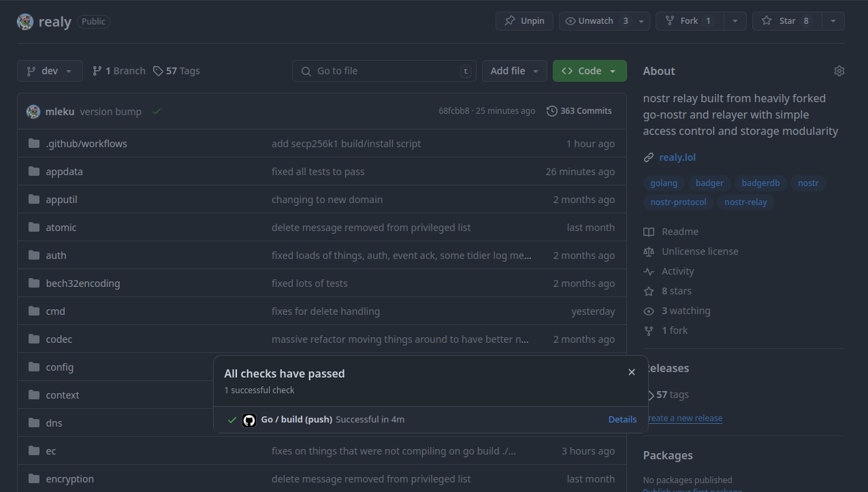
Task: Click the tag icon beside 57 Tags
Action: click(158, 71)
